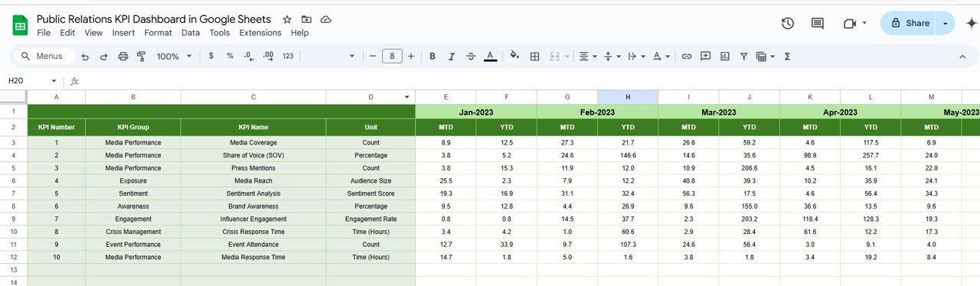Image resolution: width=980 pixels, height=286 pixels.
Task: Apply strikethrough formatting
Action: click(470, 57)
